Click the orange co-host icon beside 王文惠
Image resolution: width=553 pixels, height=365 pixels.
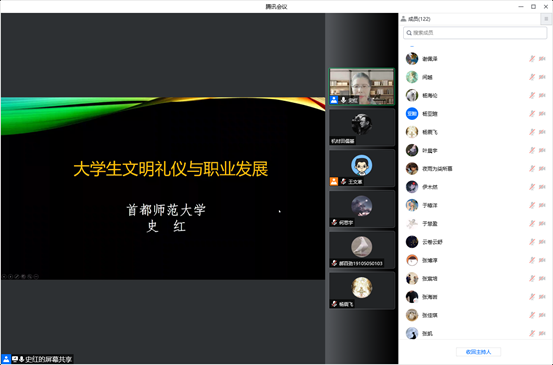[334, 182]
